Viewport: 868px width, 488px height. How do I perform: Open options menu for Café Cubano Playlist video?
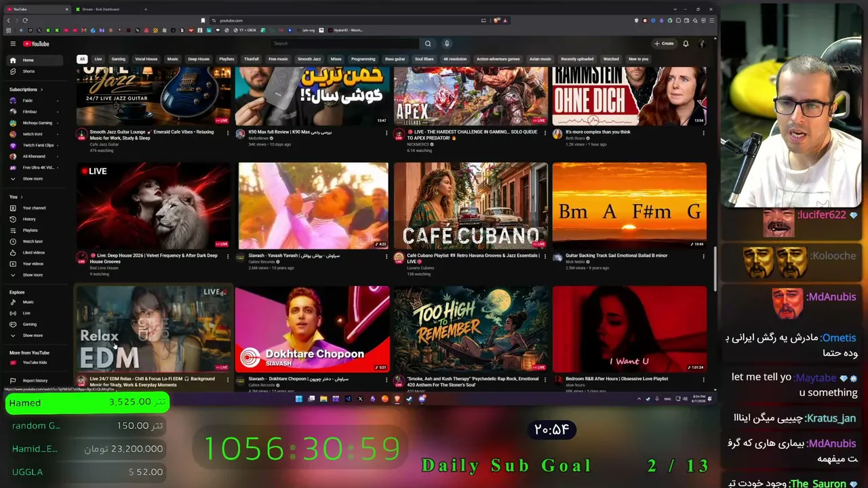545,256
